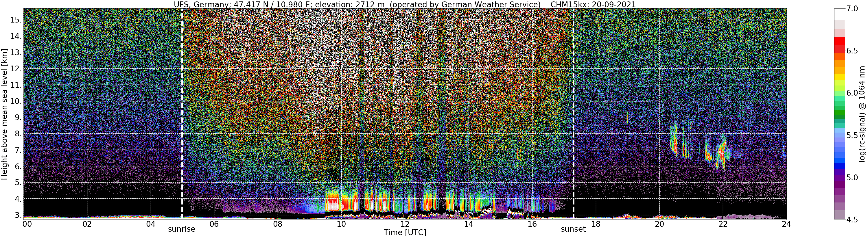Click the y-axis tick label '10.'

click(x=16, y=102)
